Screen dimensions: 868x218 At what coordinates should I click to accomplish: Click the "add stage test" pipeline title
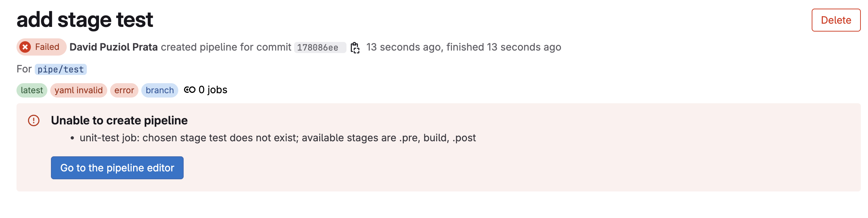pos(85,20)
